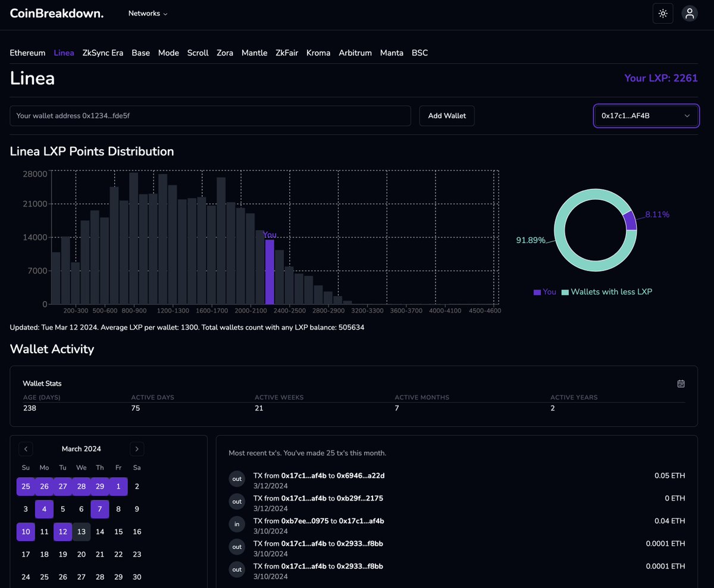Select the Linea network tab
Image resolution: width=714 pixels, height=588 pixels.
pos(64,53)
